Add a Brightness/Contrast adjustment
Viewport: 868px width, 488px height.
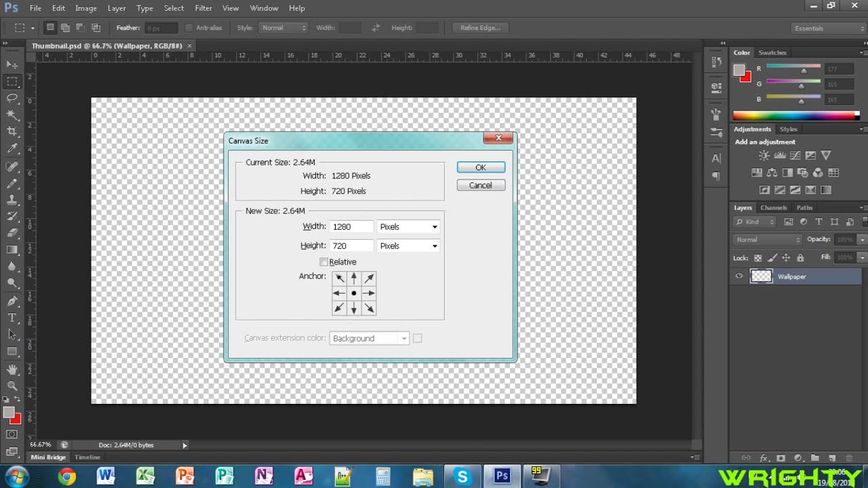(764, 156)
